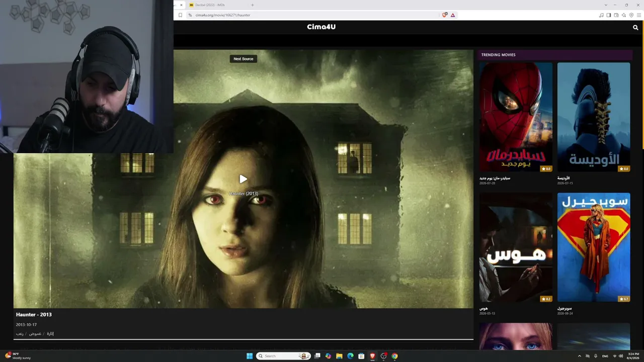Show hidden system tray icons

(x=579, y=356)
